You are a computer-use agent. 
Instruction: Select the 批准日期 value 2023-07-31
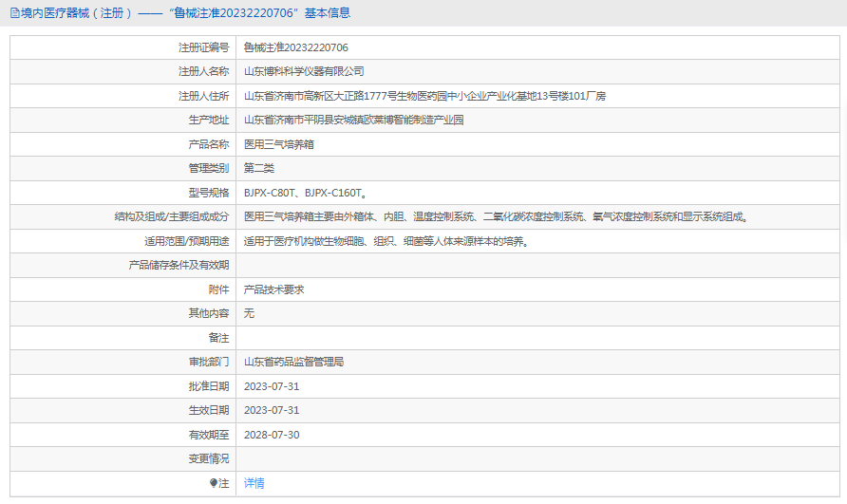(272, 386)
